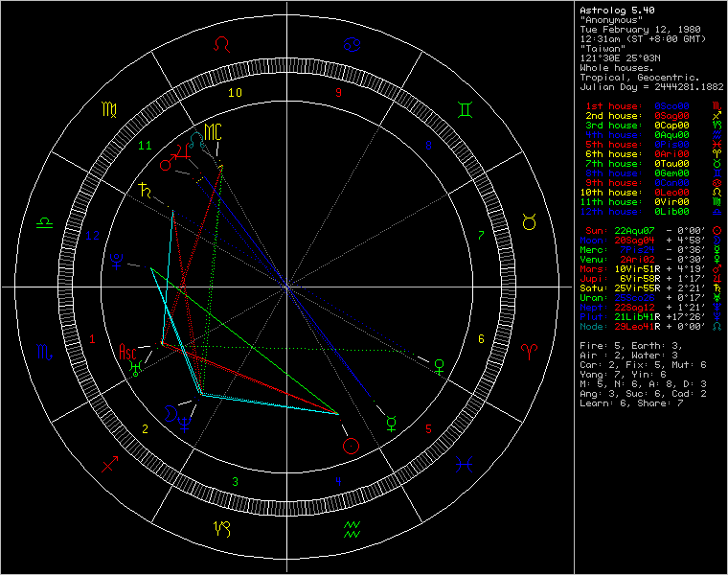This screenshot has height=575, width=728.
Task: Click the blue Pluto glyph in the wheel
Action: coord(118,259)
